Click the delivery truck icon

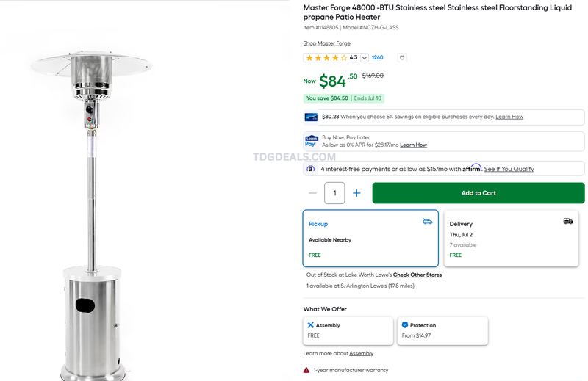(x=568, y=222)
